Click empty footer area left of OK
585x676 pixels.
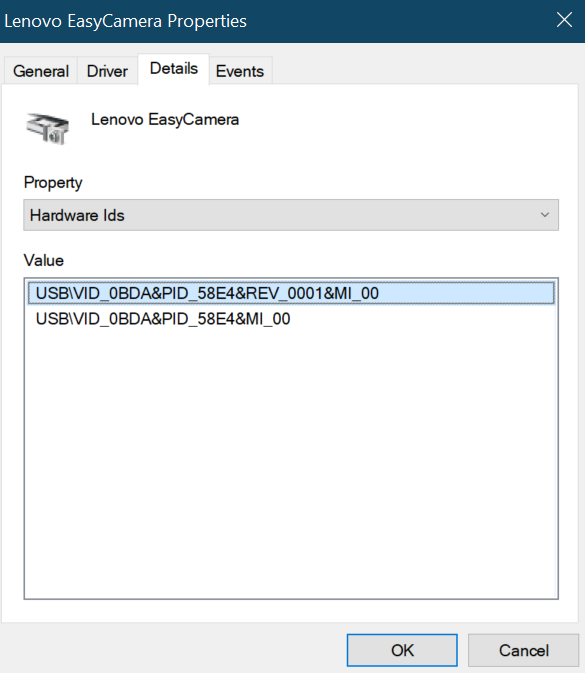[x=172, y=650]
